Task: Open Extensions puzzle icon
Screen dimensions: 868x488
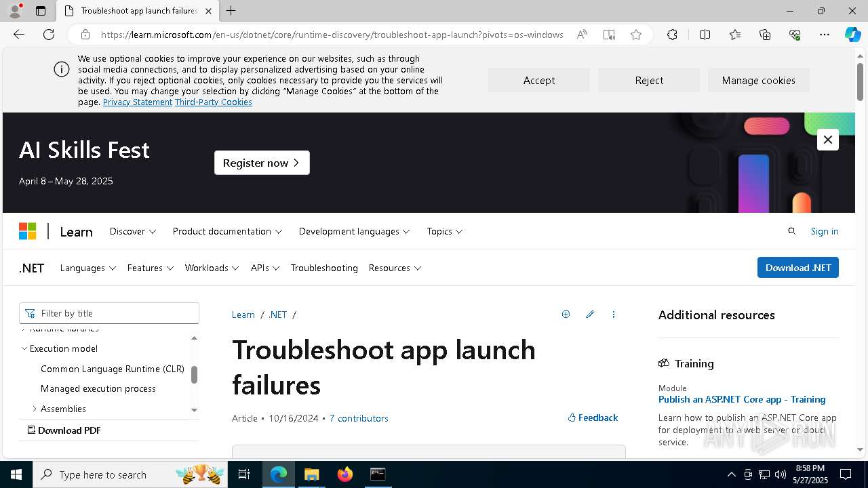Action: coord(672,35)
